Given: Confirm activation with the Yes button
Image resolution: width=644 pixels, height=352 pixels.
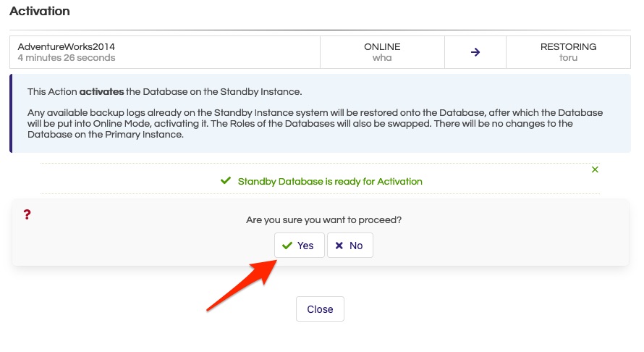Looking at the screenshot, I should coord(300,246).
